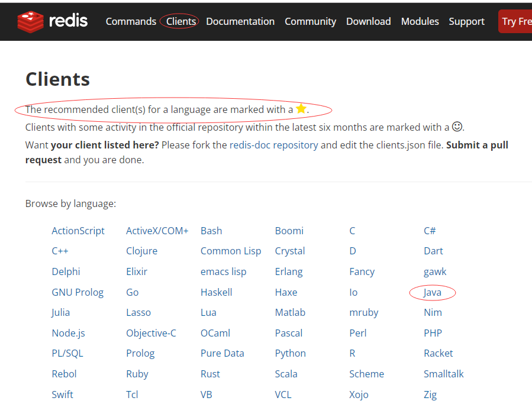Choose PHP in the language list
The image size is (532, 417).
point(433,333)
